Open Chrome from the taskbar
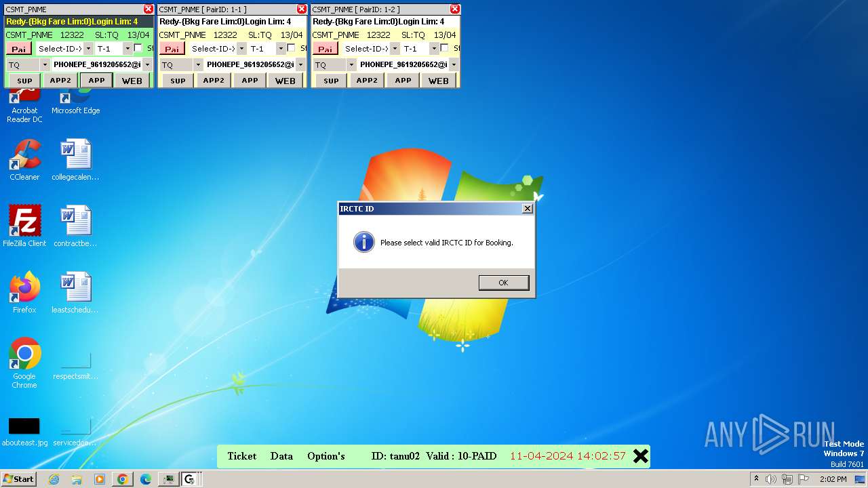 pos(123,479)
